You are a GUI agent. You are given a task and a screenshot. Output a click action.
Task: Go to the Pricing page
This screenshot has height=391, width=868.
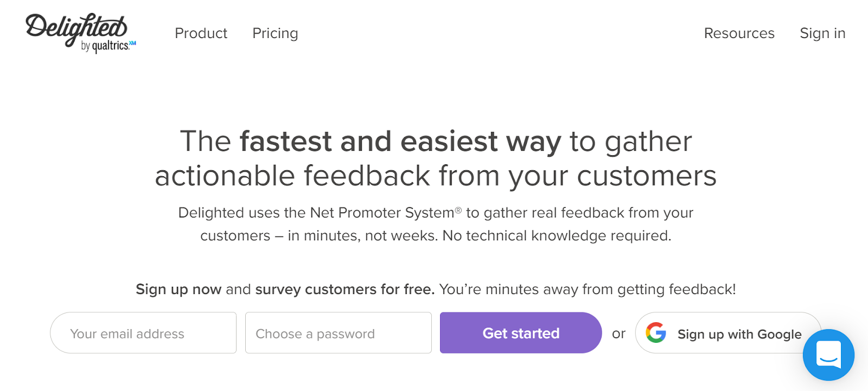pyautogui.click(x=275, y=34)
